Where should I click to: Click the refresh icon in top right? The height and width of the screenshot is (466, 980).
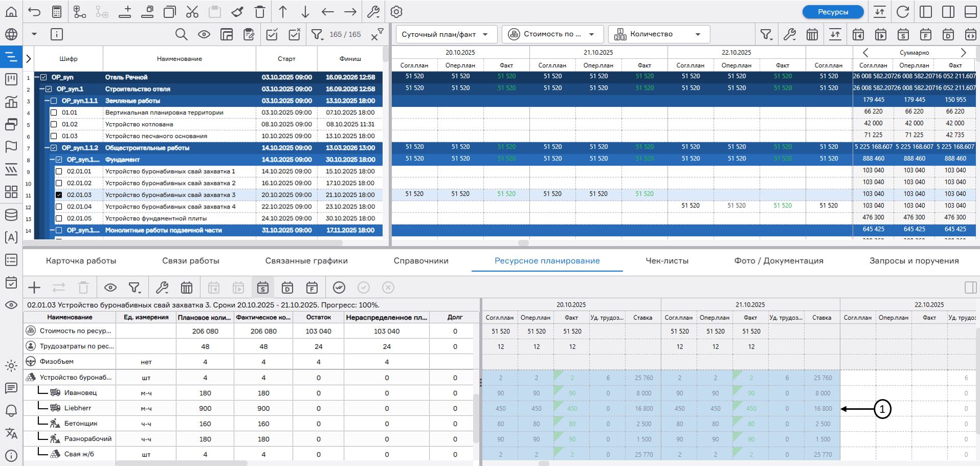[x=903, y=12]
